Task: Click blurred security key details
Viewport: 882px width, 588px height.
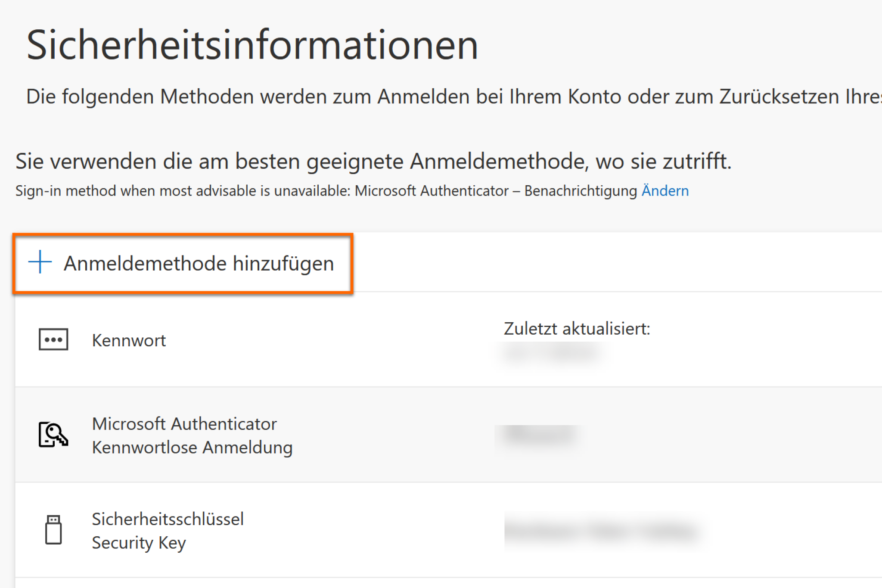Action: [602, 531]
